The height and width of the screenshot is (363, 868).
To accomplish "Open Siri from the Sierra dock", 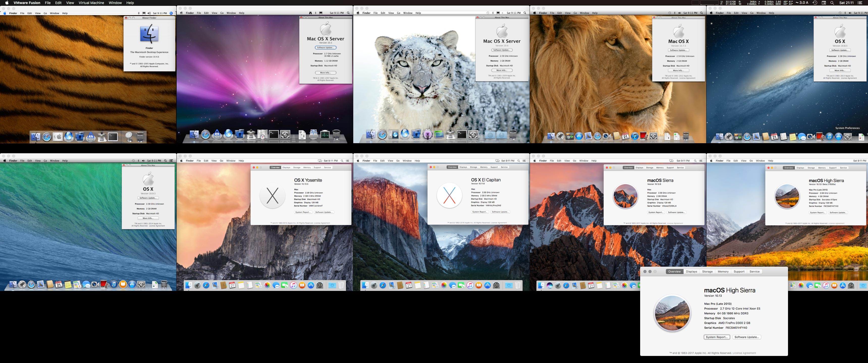I will tap(550, 286).
